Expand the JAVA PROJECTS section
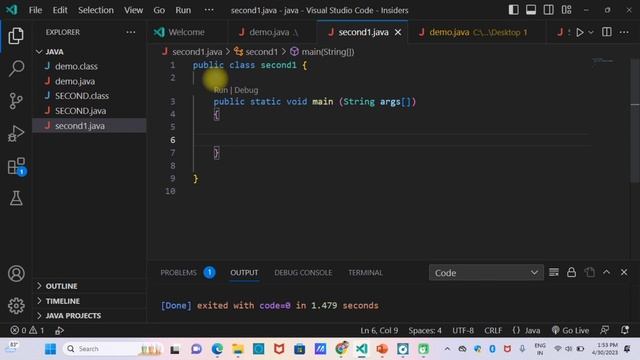The height and width of the screenshot is (360, 640). coord(89,316)
